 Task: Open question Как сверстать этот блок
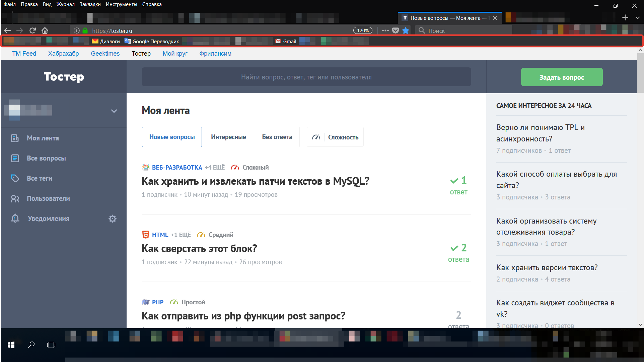coord(199,248)
